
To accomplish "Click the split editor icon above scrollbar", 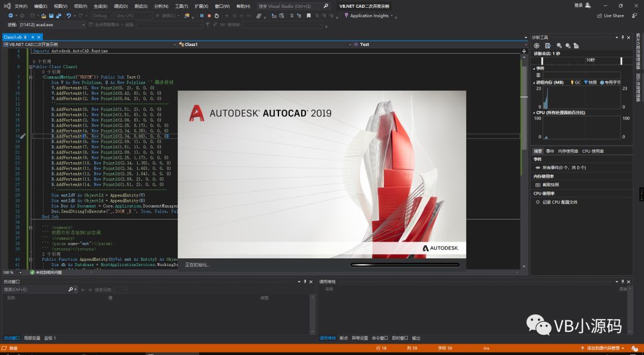I will click(x=524, y=51).
